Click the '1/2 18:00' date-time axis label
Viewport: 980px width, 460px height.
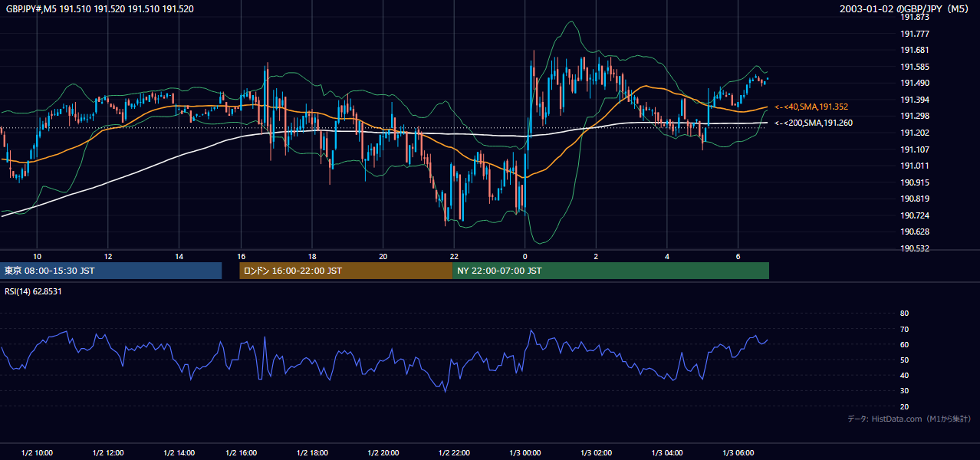(312, 452)
